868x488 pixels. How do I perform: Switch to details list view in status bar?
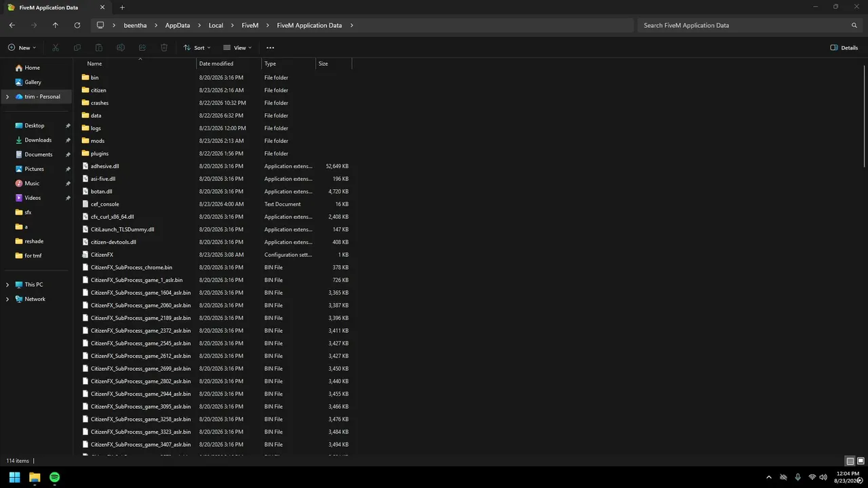click(x=850, y=461)
